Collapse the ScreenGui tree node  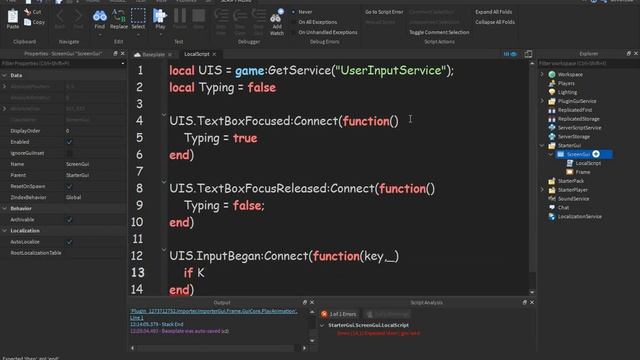tap(551, 154)
